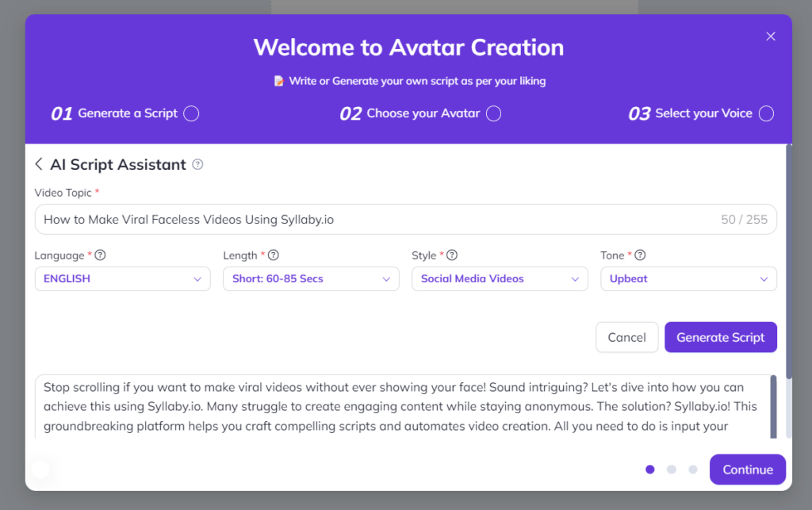Expand the Length dropdown set to Short
The image size is (812, 510).
coord(311,279)
